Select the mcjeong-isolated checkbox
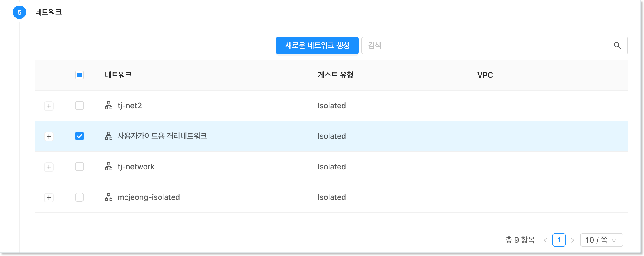The image size is (644, 256). pos(79,197)
